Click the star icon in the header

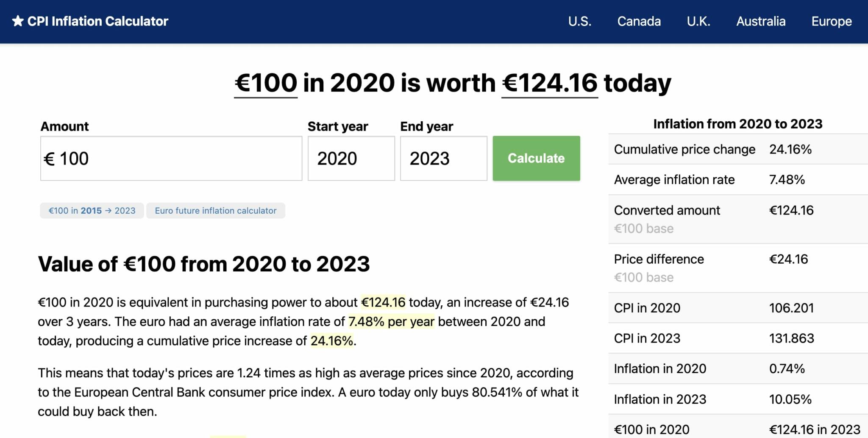(18, 21)
